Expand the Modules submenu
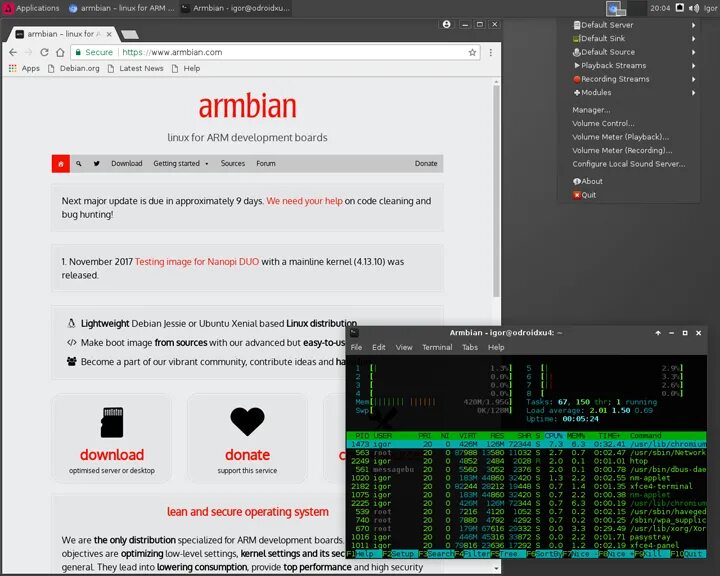The height and width of the screenshot is (576, 720). [x=629, y=92]
